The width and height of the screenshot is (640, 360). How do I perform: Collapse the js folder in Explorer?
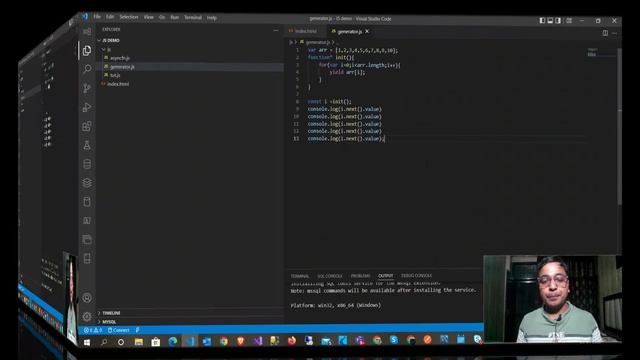(x=107, y=49)
